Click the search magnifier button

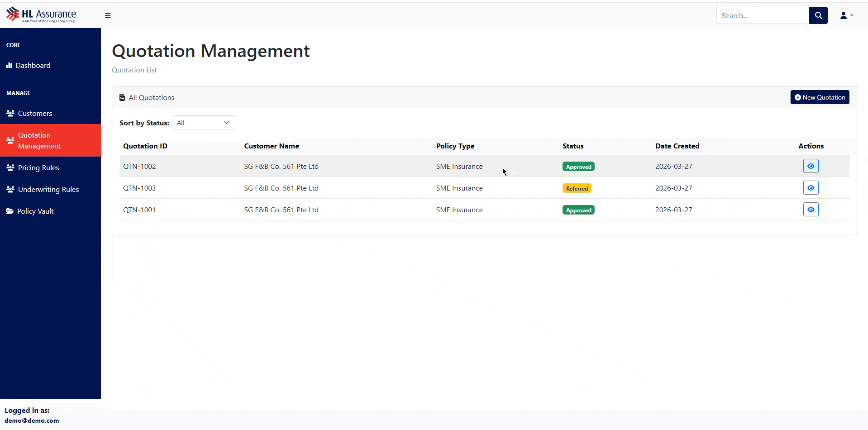(x=818, y=15)
